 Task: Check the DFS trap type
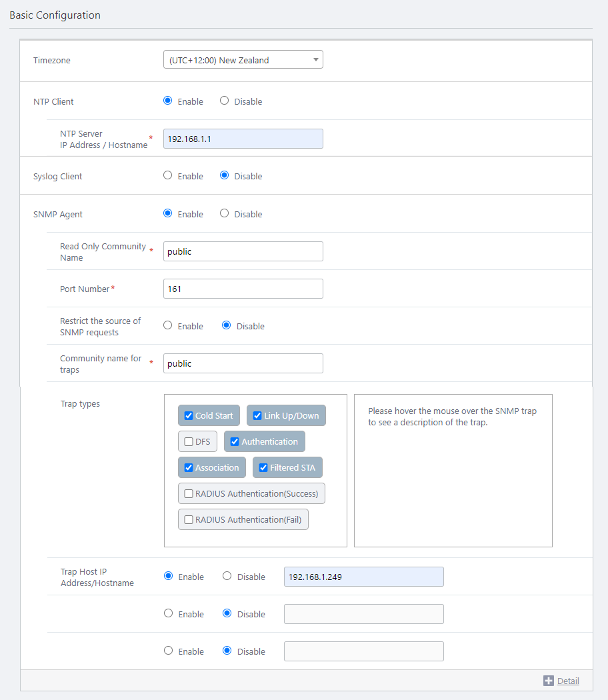[x=189, y=442]
